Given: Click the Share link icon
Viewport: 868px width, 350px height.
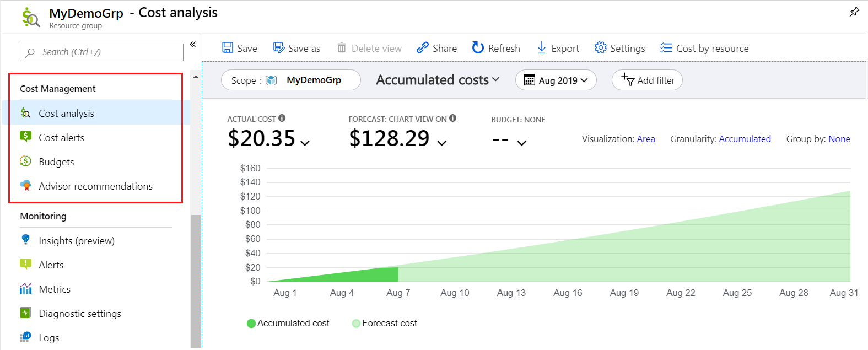Looking at the screenshot, I should pyautogui.click(x=423, y=48).
